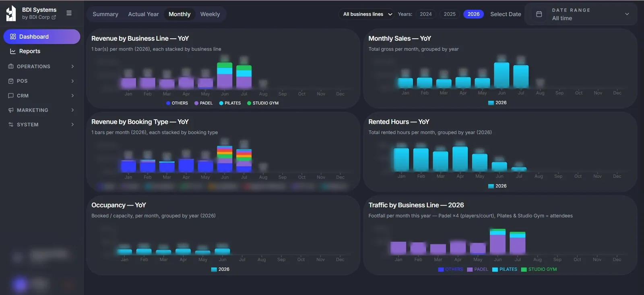Expand the CRM section chevron
The width and height of the screenshot is (644, 295).
pyautogui.click(x=72, y=96)
